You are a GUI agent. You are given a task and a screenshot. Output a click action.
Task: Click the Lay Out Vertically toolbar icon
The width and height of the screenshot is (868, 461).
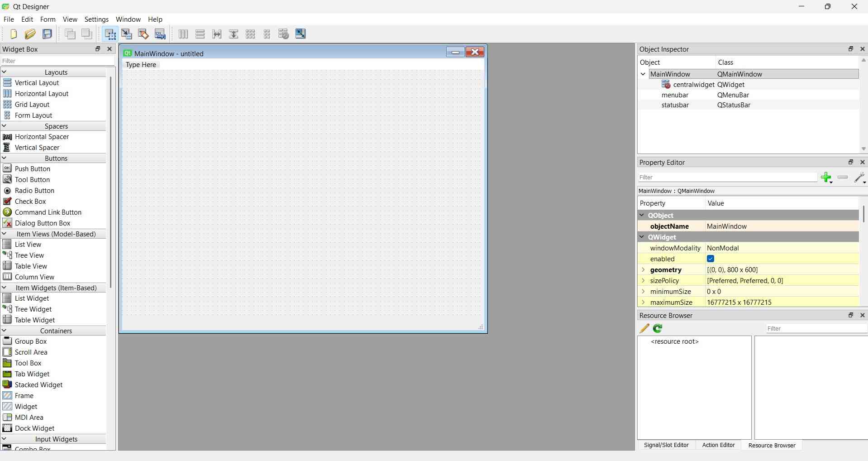click(x=200, y=34)
